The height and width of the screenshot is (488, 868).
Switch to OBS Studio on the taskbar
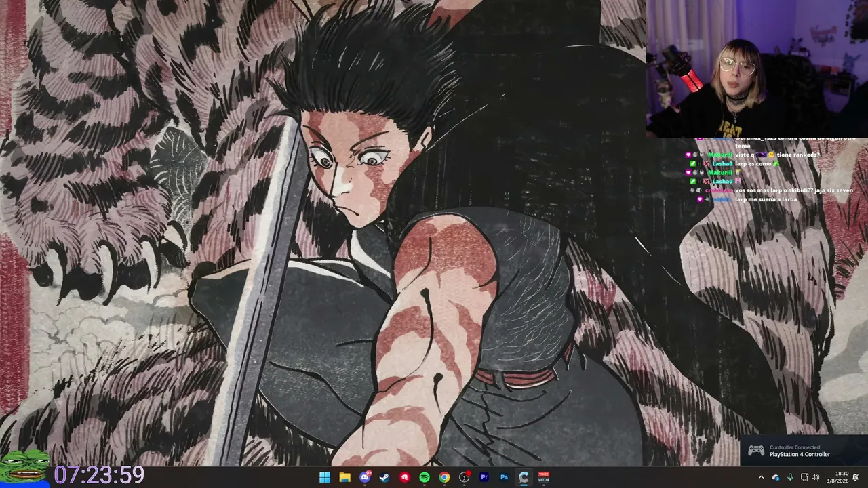[465, 477]
